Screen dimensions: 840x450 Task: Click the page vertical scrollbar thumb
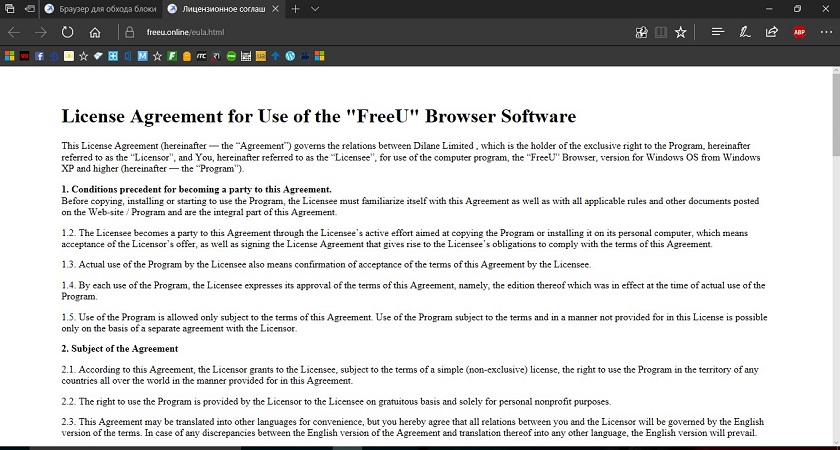coord(836,113)
